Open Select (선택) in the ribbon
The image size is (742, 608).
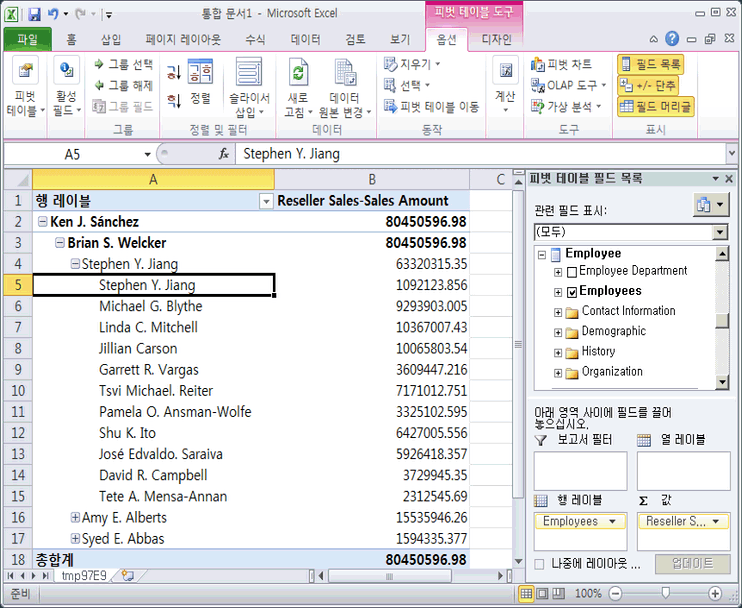pyautogui.click(x=407, y=86)
